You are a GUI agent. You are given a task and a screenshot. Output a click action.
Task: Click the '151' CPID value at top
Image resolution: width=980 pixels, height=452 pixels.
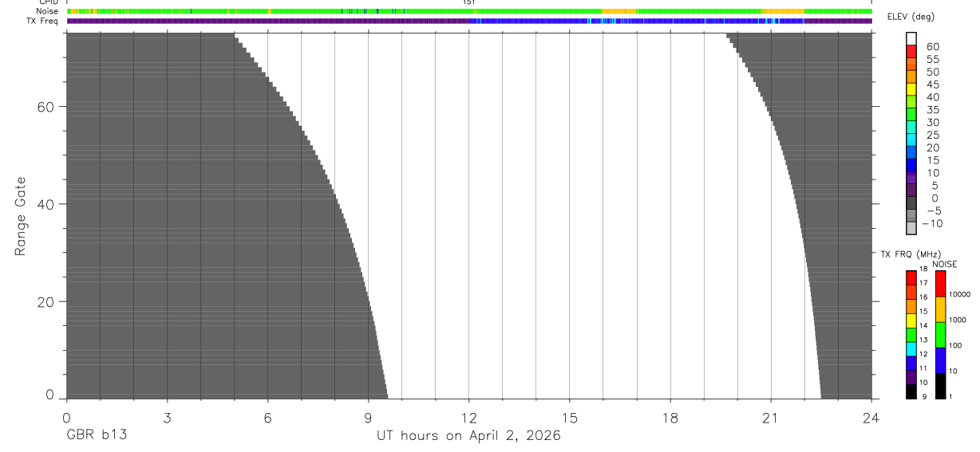pos(468,2)
